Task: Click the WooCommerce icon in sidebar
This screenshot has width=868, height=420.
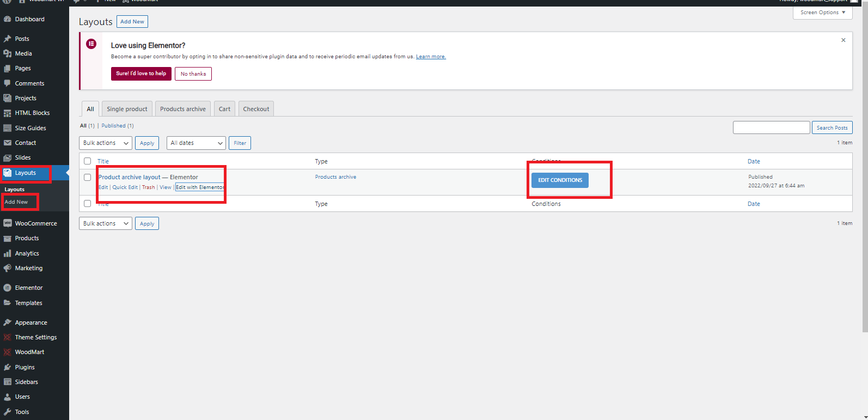Action: [x=8, y=223]
